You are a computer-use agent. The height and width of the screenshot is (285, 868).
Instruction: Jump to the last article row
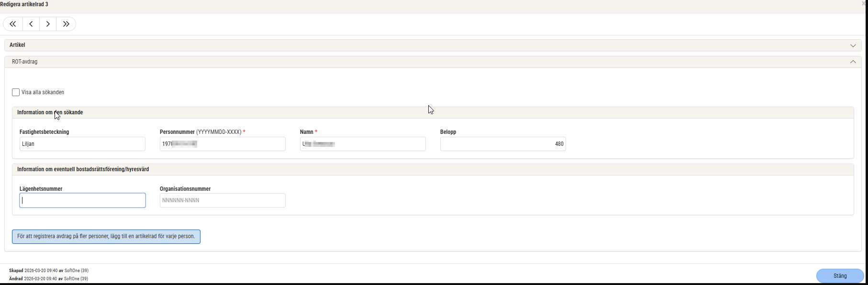[x=66, y=24]
